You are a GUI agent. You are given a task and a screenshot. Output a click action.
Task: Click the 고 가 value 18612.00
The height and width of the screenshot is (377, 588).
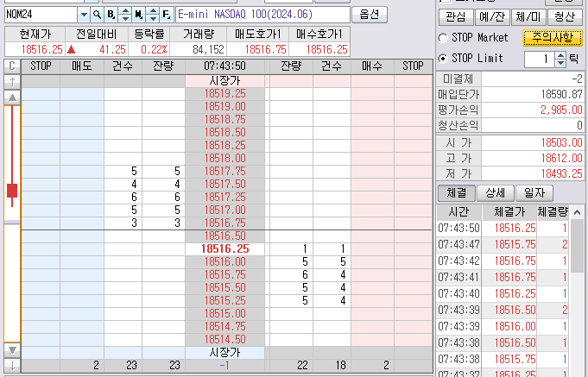[561, 158]
